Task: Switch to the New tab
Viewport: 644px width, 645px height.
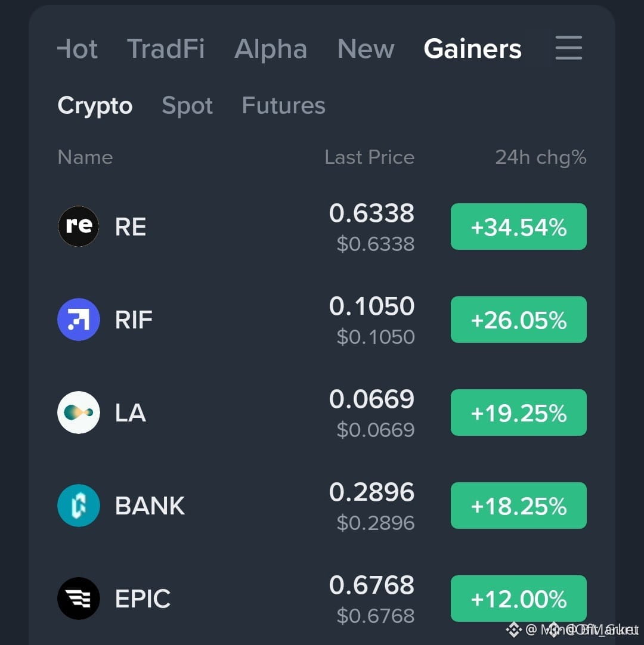Action: (x=366, y=49)
